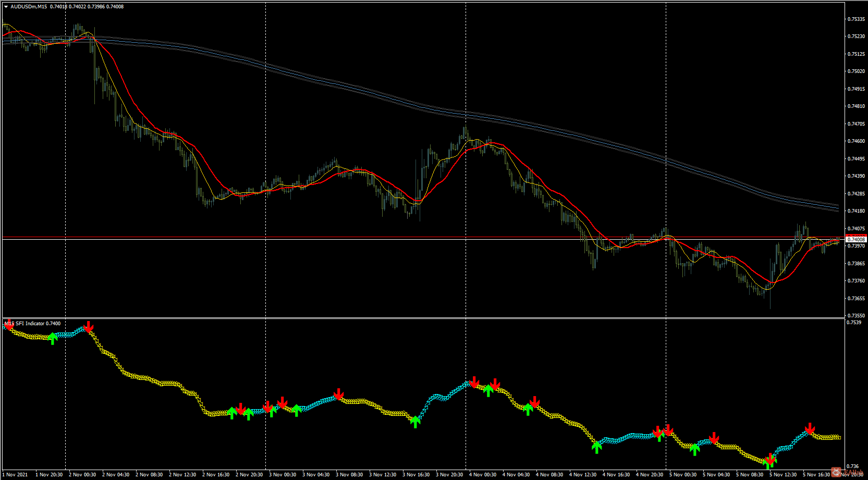
Task: Click the 0.73655 price scale label
Action: tap(857, 299)
